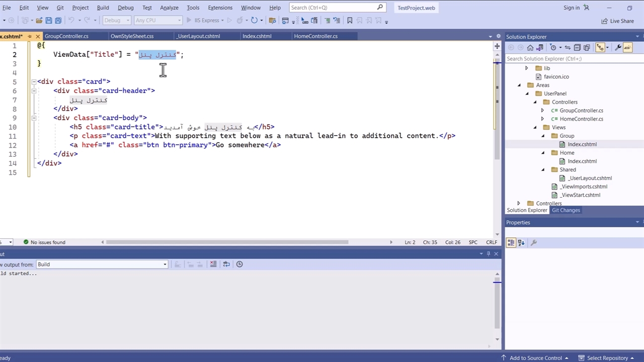Screen dimensions: 644x362
Task: Toggle the Show All Files button
Action: click(587, 47)
